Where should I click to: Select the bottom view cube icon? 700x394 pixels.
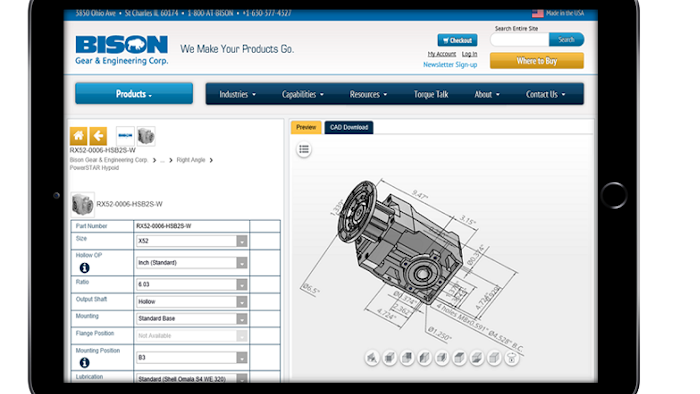[x=477, y=358]
